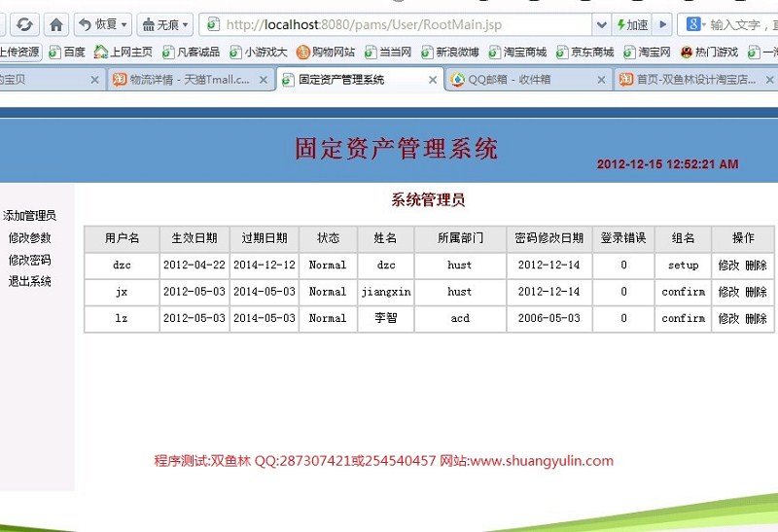The width and height of the screenshot is (778, 532).
Task: Open the 上传资源 bookmark
Action: click(19, 52)
